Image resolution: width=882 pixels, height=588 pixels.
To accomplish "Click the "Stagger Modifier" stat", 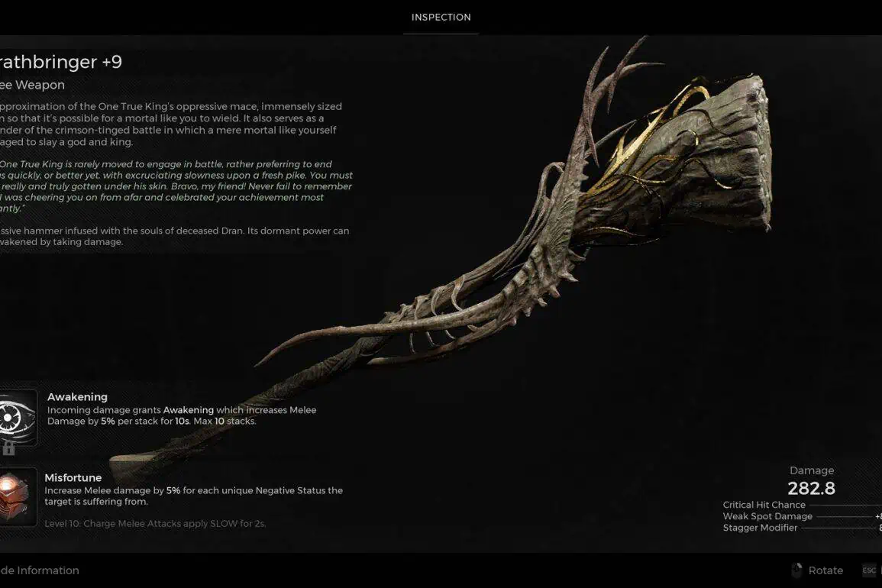I will (x=760, y=528).
